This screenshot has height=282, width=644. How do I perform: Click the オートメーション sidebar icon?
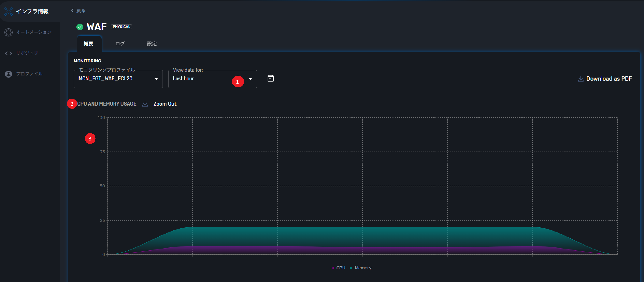[x=8, y=32]
